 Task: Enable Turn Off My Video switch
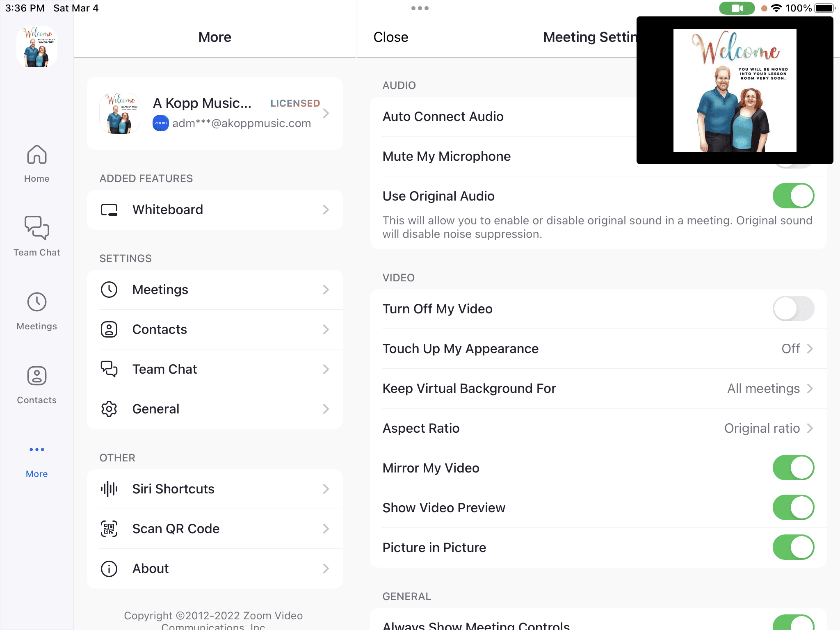[x=793, y=309]
